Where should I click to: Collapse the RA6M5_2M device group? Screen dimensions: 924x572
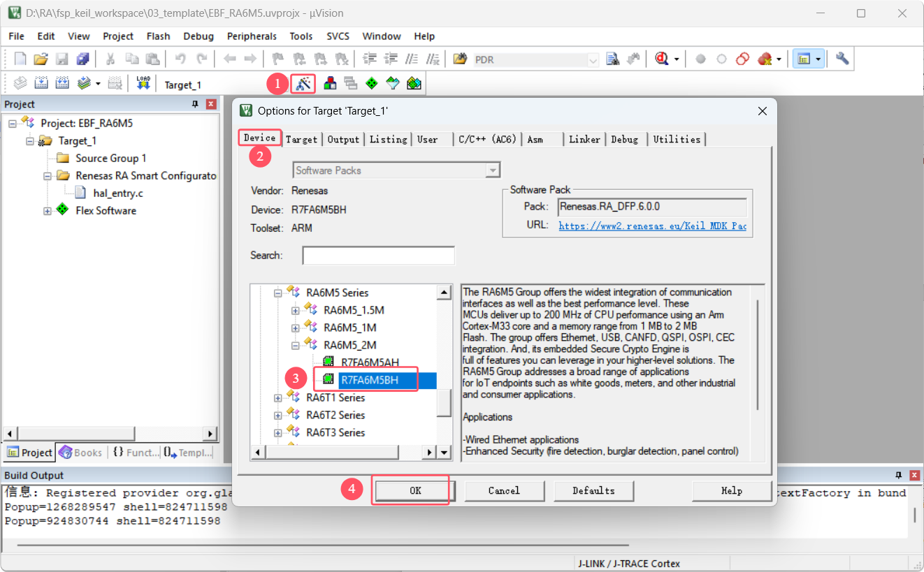point(296,345)
